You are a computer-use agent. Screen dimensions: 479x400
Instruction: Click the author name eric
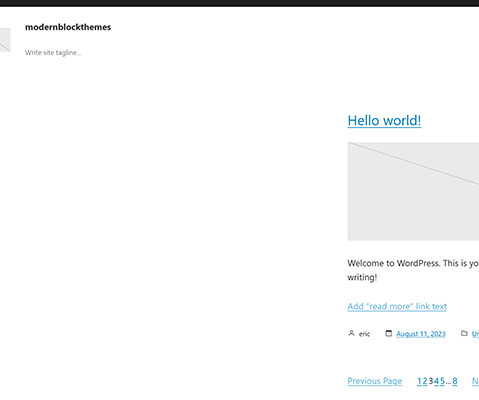(364, 334)
